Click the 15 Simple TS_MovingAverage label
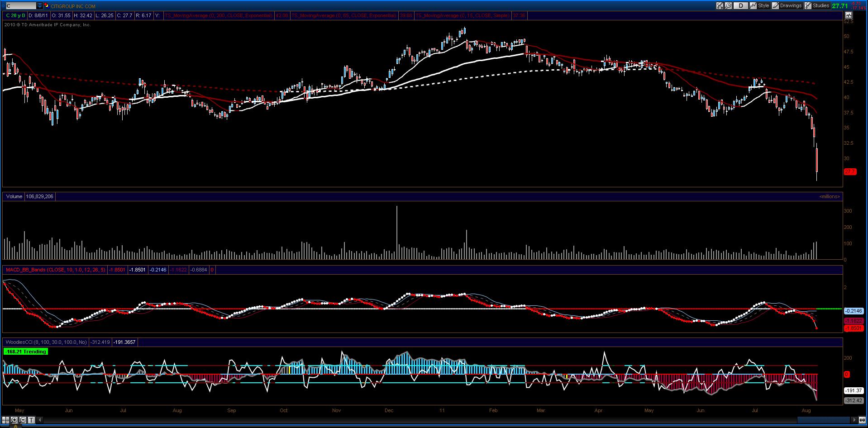Image resolution: width=868 pixels, height=428 pixels. (463, 15)
